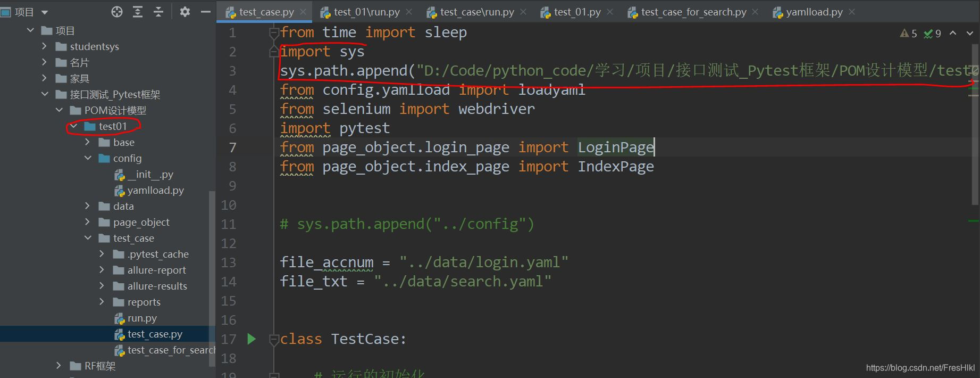
Task: Collapse the 接口测试_Pytest框架 folder
Action: click(x=45, y=94)
